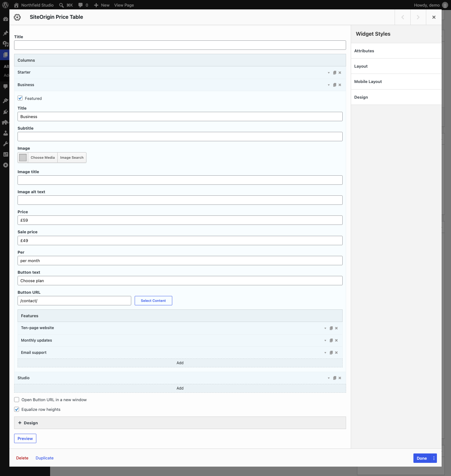Add a new column below Studio
The width and height of the screenshot is (451, 476).
[180, 388]
